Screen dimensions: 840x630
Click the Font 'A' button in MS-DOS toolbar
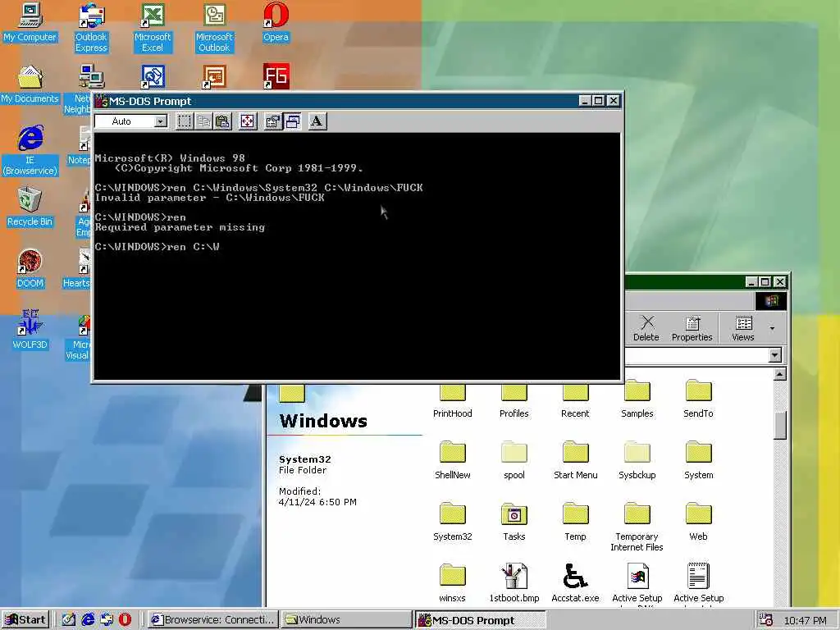coord(317,121)
